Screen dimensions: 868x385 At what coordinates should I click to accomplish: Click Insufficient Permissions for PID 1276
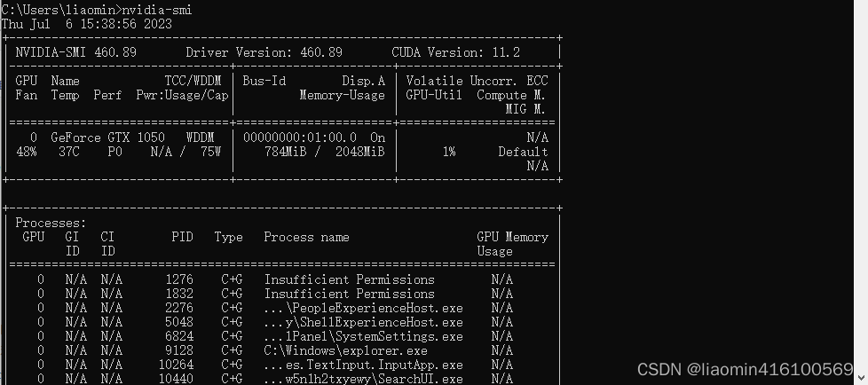(x=350, y=280)
